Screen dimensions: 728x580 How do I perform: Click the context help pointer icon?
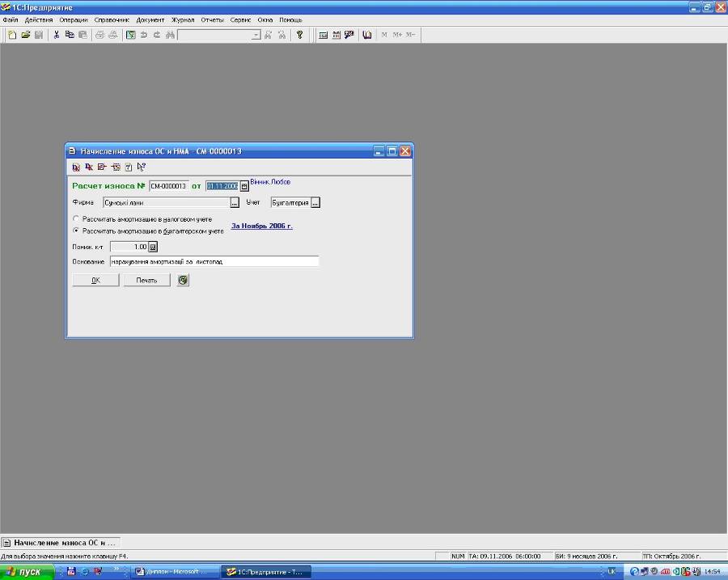pyautogui.click(x=141, y=167)
